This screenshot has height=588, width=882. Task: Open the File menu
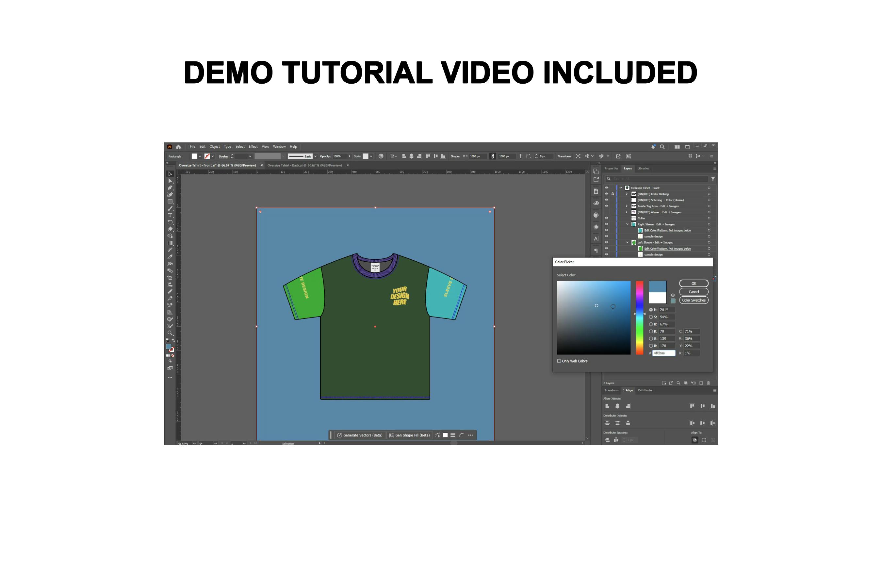point(192,147)
